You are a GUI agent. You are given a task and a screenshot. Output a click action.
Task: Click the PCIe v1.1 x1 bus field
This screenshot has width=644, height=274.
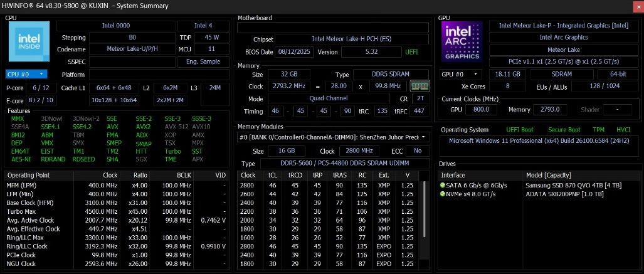[x=564, y=61]
